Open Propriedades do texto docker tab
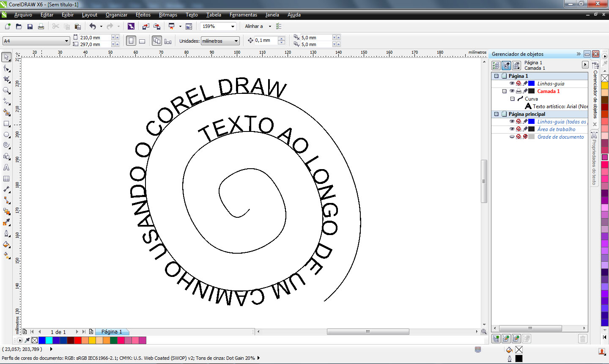Image resolution: width=609 pixels, height=364 pixels. coord(594,159)
